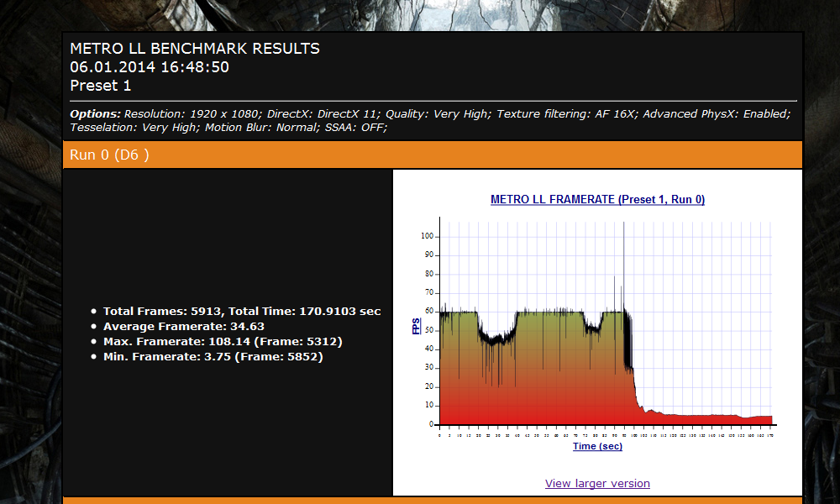Click the 'Motion Blur: Normal' option text
The image size is (840, 504).
261,128
